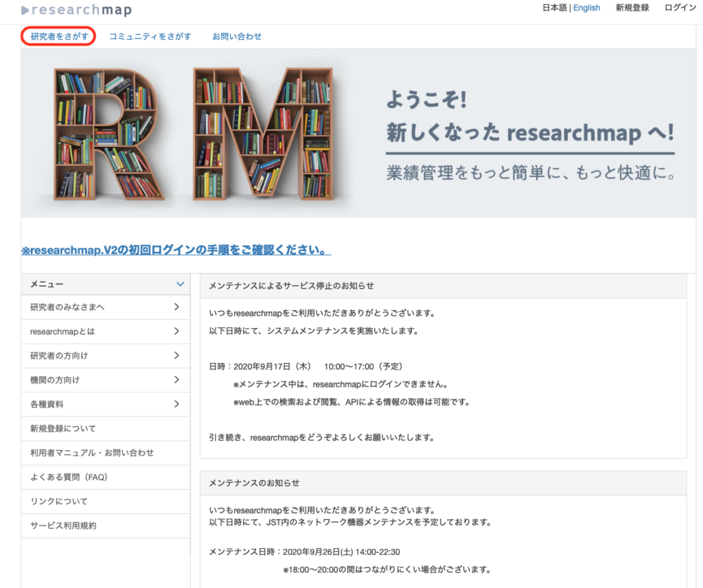Expand researchmapとは chevron arrow

pyautogui.click(x=176, y=331)
